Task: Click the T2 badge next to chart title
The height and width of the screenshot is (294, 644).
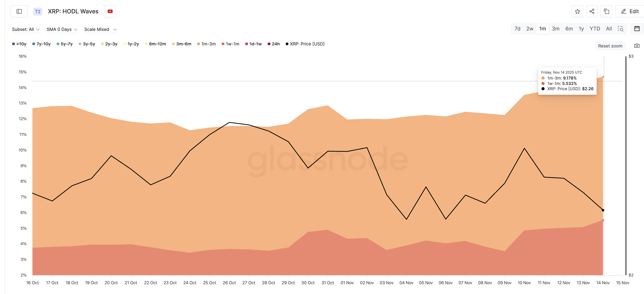Action: (x=38, y=12)
